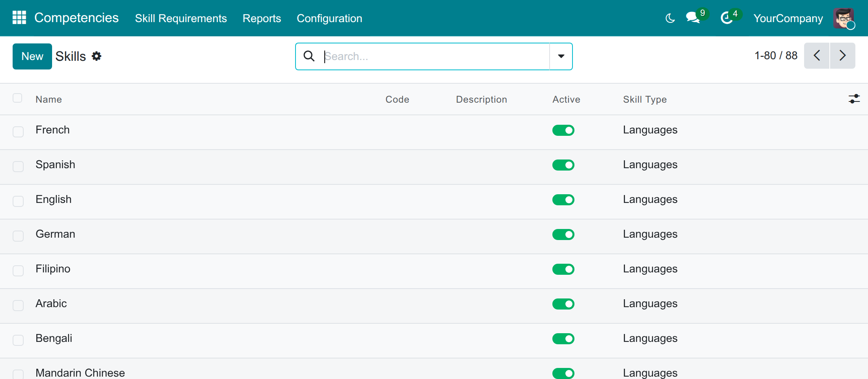
Task: Turn off Active toggle for German
Action: pyautogui.click(x=563, y=235)
